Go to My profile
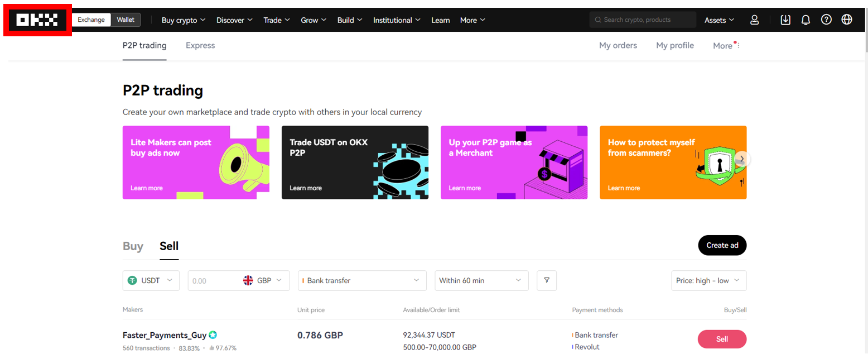The height and width of the screenshot is (354, 868). click(675, 45)
